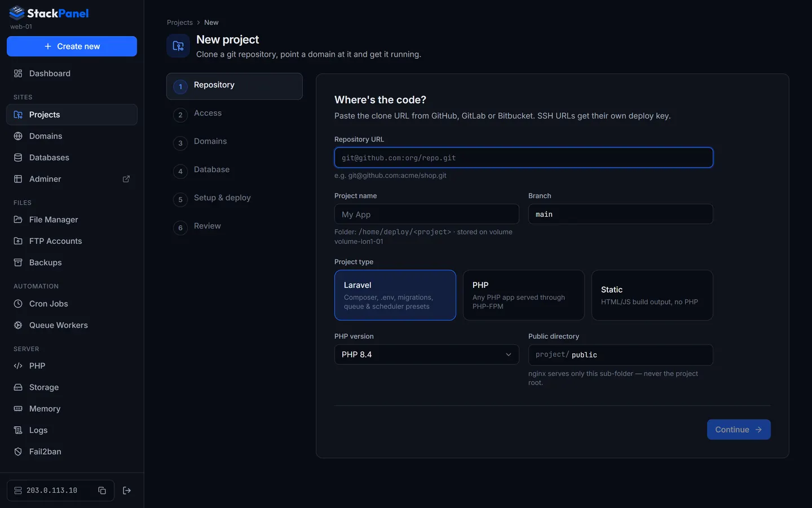Click the Domains globe icon
This screenshot has width=812, height=508.
click(18, 136)
